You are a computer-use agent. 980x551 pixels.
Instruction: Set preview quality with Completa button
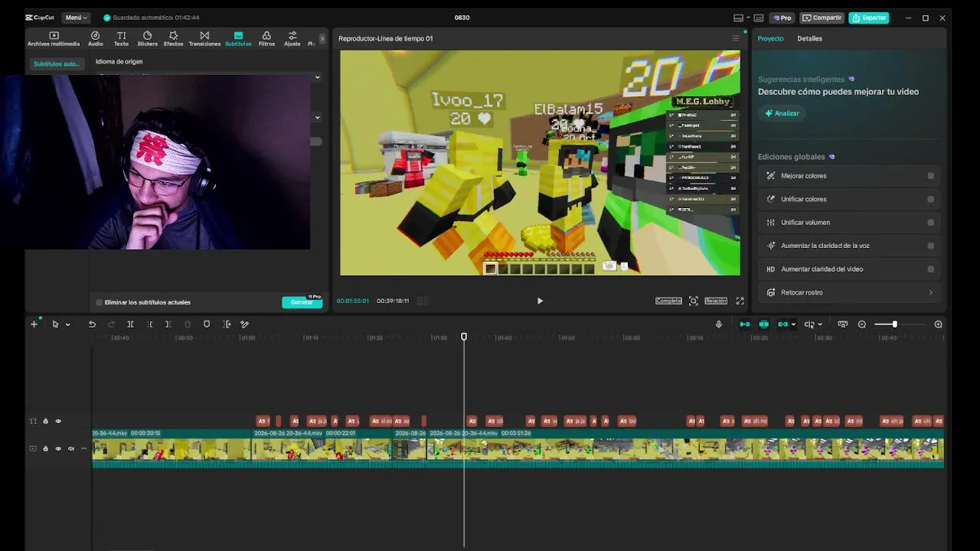[x=668, y=301]
